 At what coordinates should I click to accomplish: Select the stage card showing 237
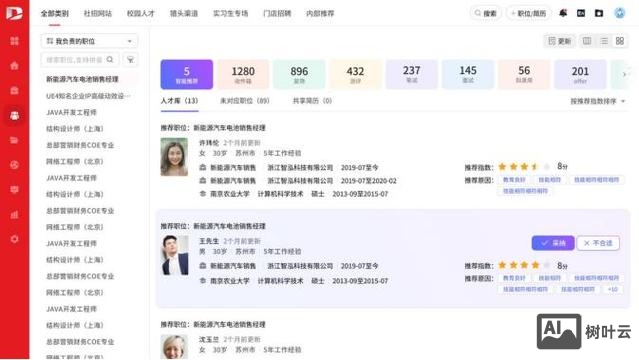(x=412, y=74)
